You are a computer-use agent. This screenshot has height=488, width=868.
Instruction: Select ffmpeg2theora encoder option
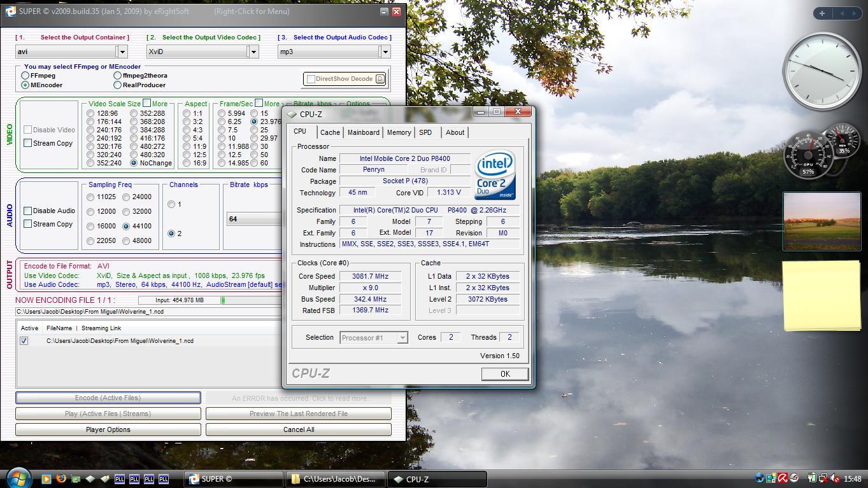tap(117, 76)
